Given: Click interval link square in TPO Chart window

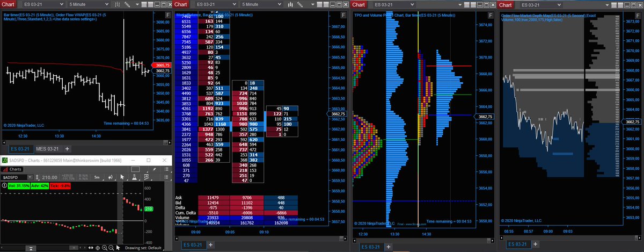Looking at the screenshot, I should pyautogui.click(x=472, y=5).
